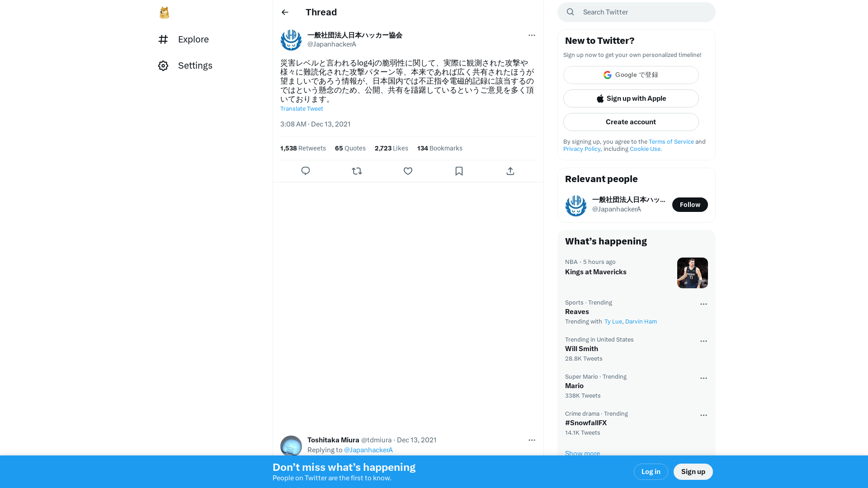Open Toshitaka Miura's avatar
The height and width of the screenshot is (488, 868).
coord(291,446)
